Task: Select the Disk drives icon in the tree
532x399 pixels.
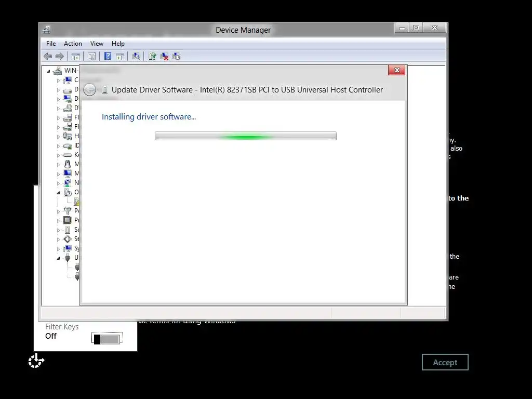Action: click(x=68, y=89)
